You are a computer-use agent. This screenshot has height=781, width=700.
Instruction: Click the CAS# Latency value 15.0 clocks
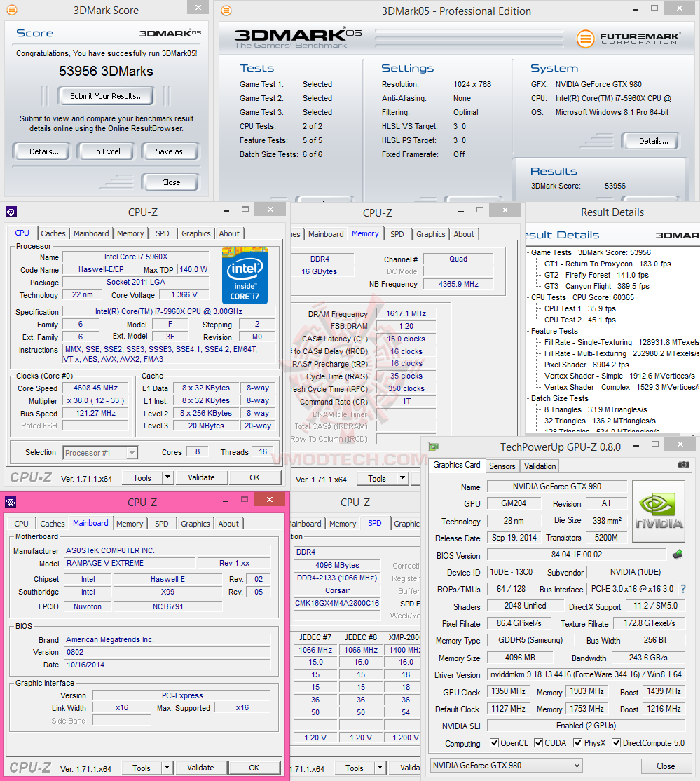[406, 339]
